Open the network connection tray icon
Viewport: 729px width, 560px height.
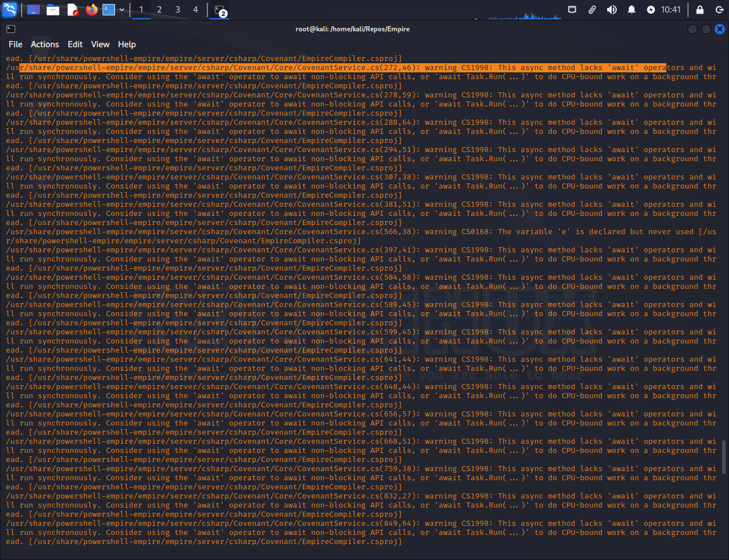tap(572, 10)
